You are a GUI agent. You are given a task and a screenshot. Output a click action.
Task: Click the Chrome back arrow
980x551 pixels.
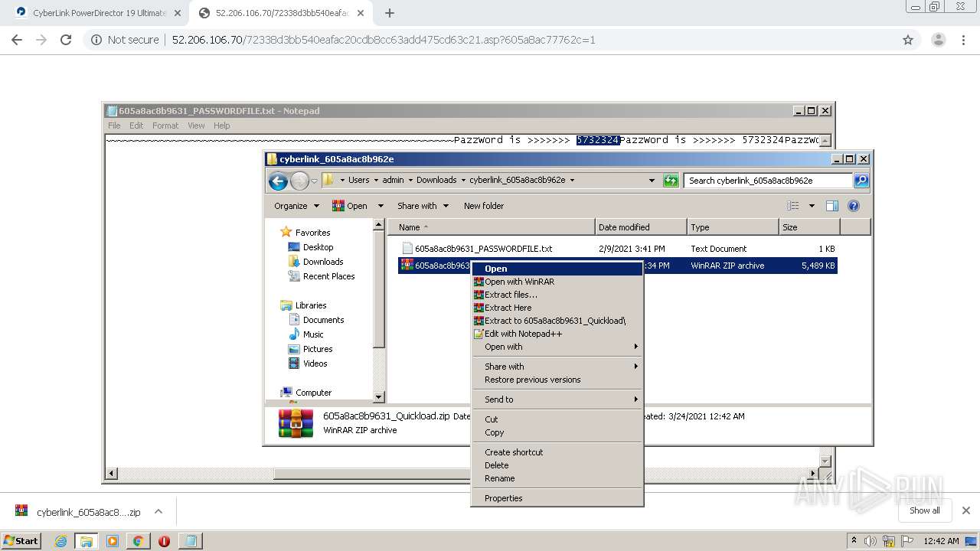click(x=17, y=40)
